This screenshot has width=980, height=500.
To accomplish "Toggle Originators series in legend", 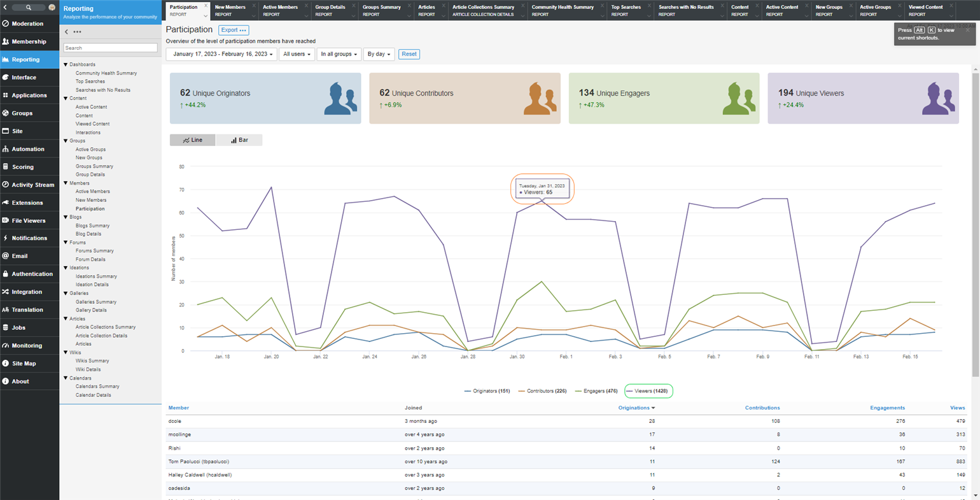I will click(487, 391).
